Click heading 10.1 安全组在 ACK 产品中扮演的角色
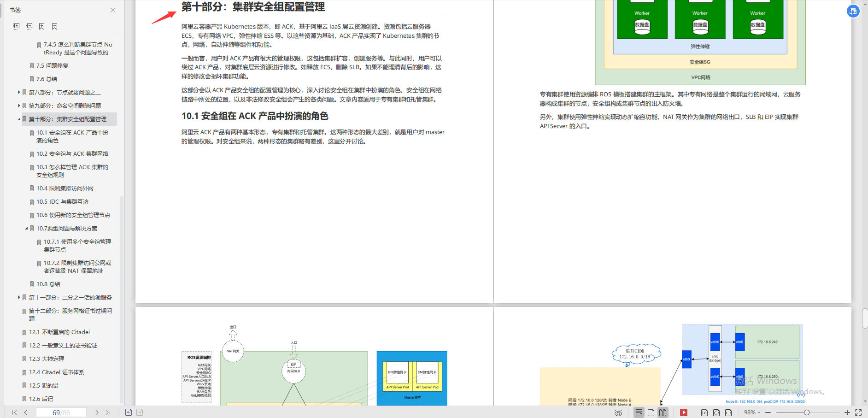 coord(255,116)
